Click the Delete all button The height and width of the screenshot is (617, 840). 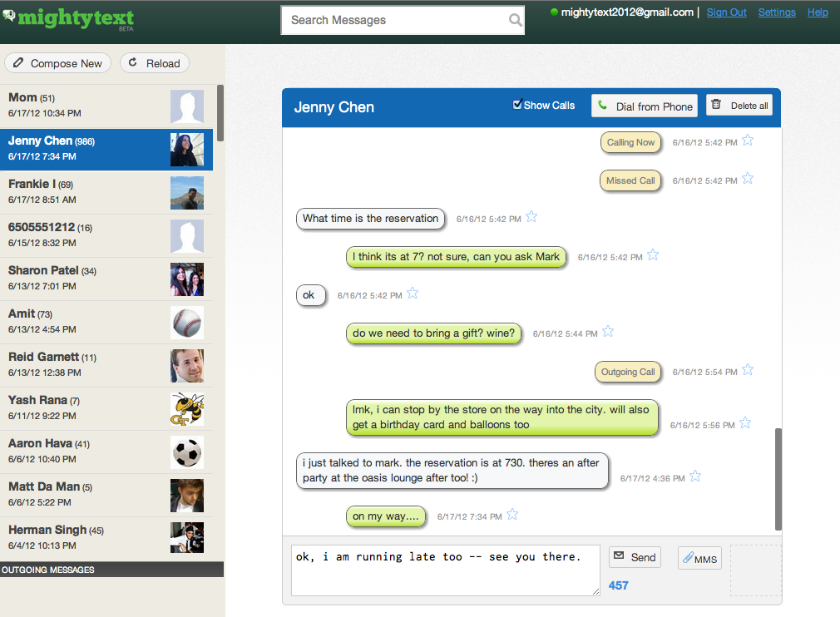coord(739,106)
